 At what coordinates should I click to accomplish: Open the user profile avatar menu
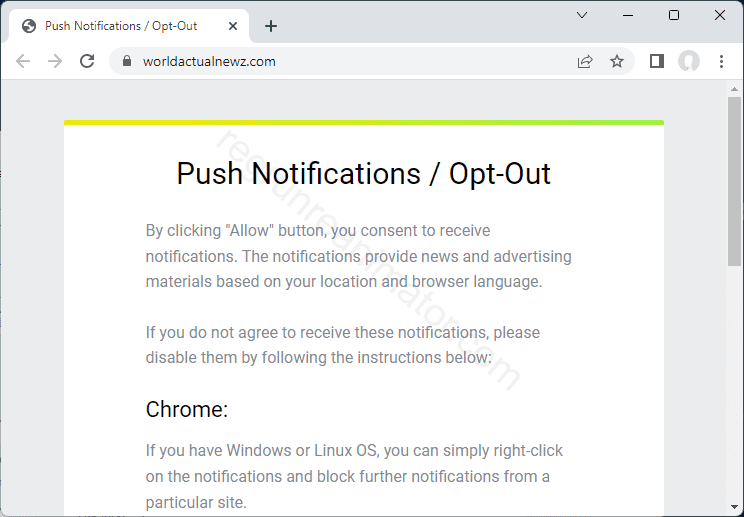click(689, 61)
